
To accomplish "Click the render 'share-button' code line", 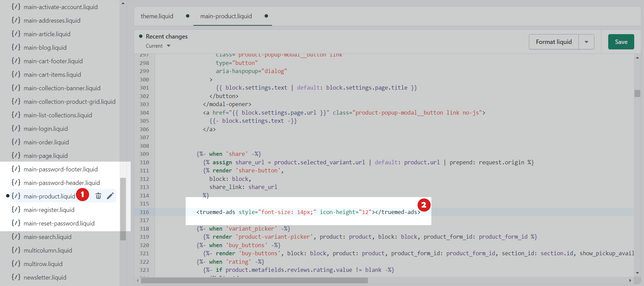I will coord(243,170).
